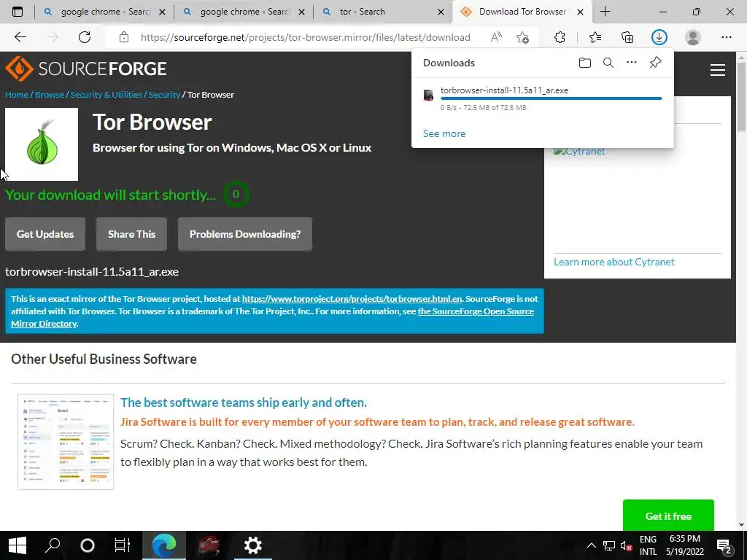
Task: Open the torproject.org torbrowser link
Action: click(x=352, y=299)
